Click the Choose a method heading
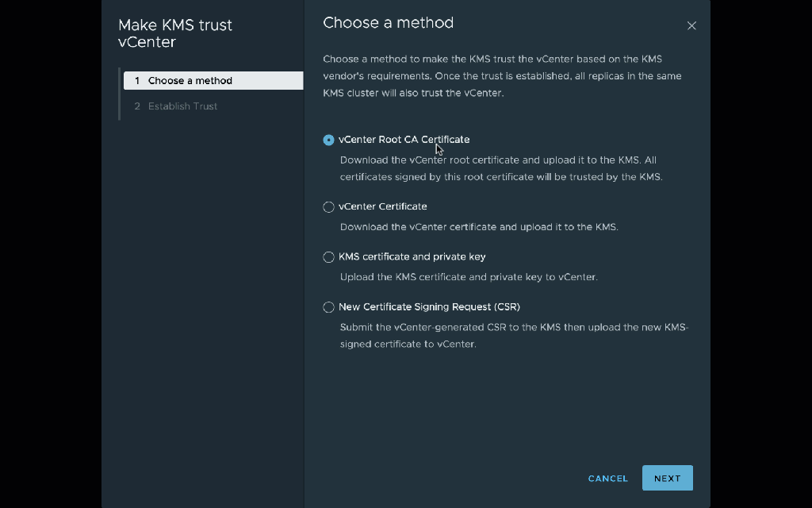Image resolution: width=812 pixels, height=508 pixels. pos(388,23)
